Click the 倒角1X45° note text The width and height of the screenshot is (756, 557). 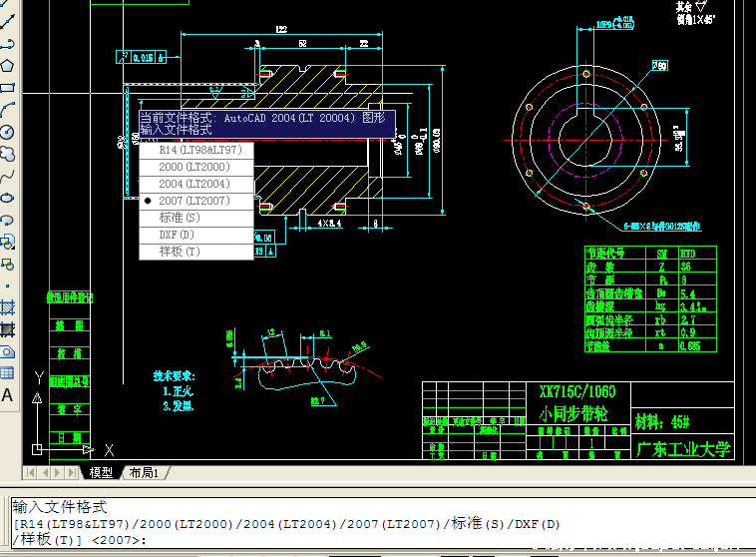[x=695, y=20]
